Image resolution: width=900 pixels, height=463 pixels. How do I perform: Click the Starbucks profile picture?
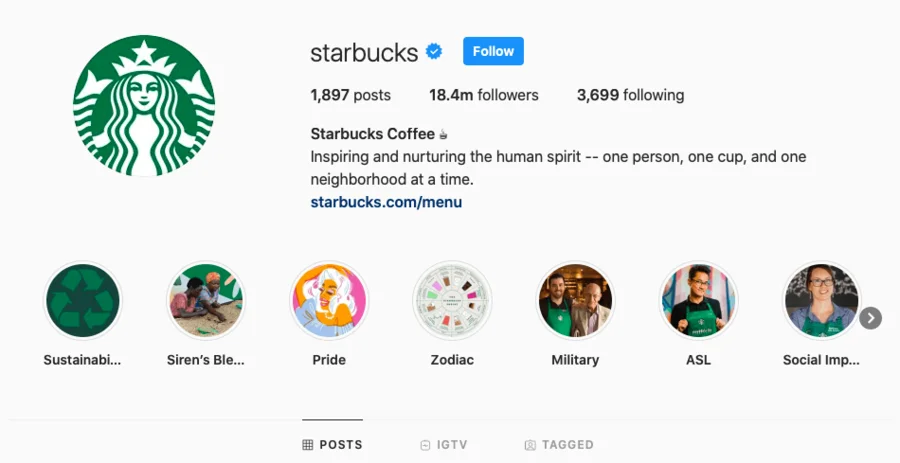144,106
